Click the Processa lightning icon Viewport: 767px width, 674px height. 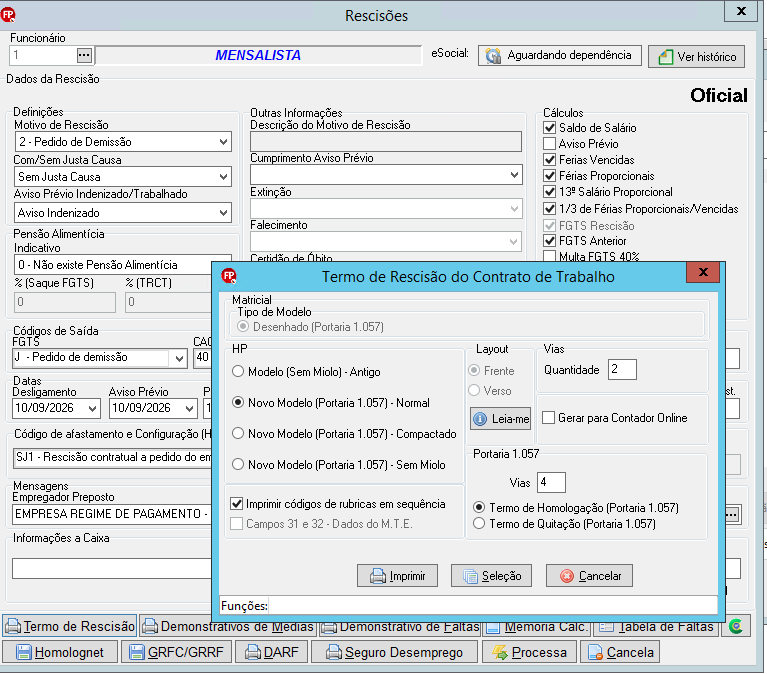(500, 652)
